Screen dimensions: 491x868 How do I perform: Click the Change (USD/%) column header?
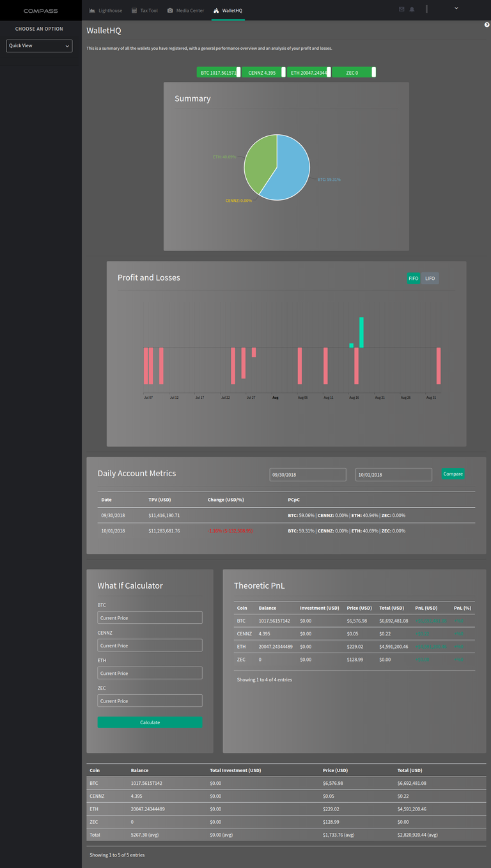tap(224, 499)
